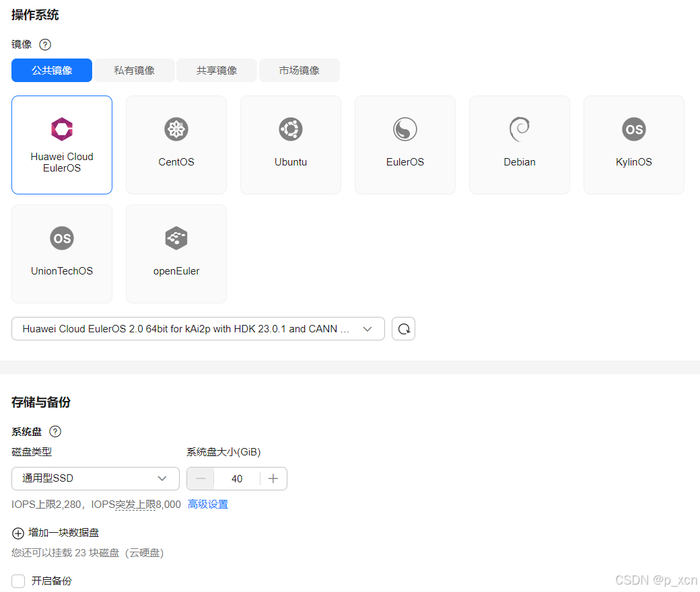Click the IOPS突发上限 underlined text
The height and width of the screenshot is (592, 700).
coord(136,504)
